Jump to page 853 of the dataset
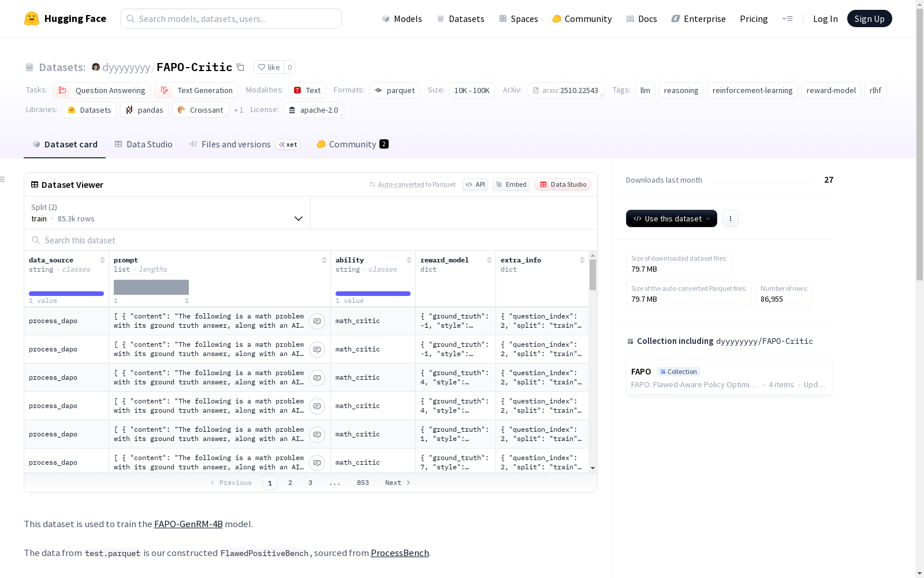This screenshot has height=578, width=924. [363, 483]
